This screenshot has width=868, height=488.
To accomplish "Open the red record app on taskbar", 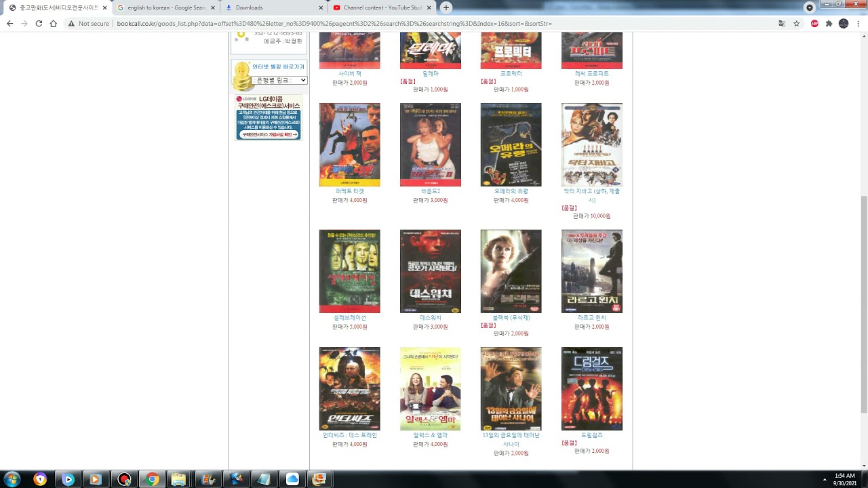I will tap(123, 479).
